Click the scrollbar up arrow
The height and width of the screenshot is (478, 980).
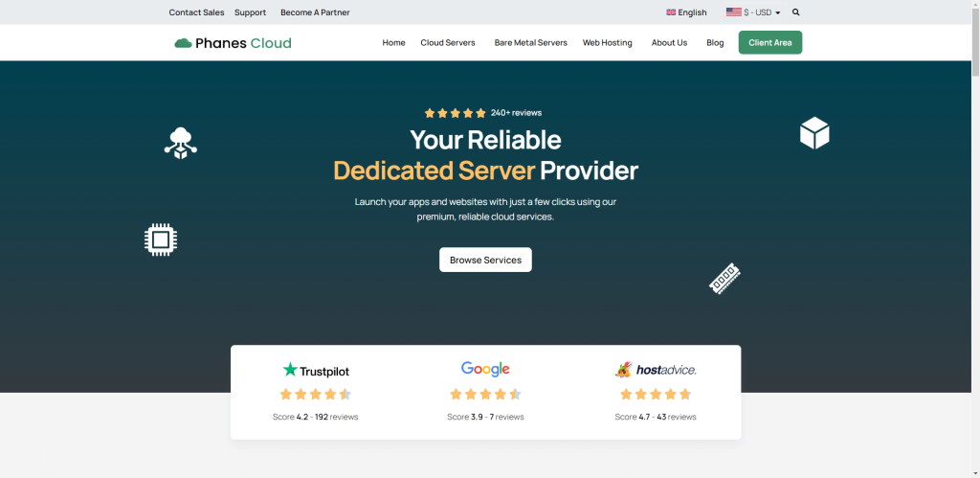[x=975, y=5]
